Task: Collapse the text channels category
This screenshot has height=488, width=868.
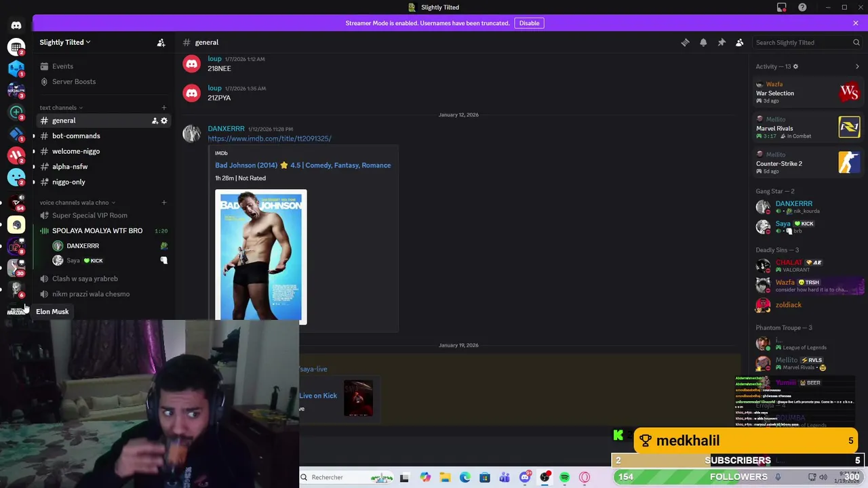Action: [61, 108]
